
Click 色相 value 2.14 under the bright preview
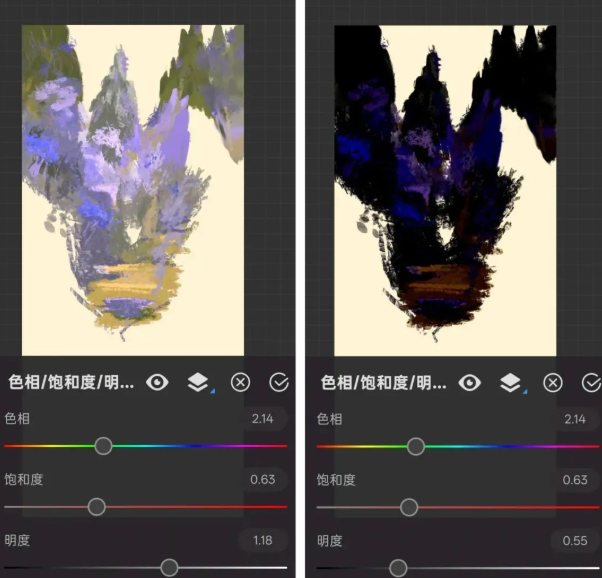coord(262,419)
